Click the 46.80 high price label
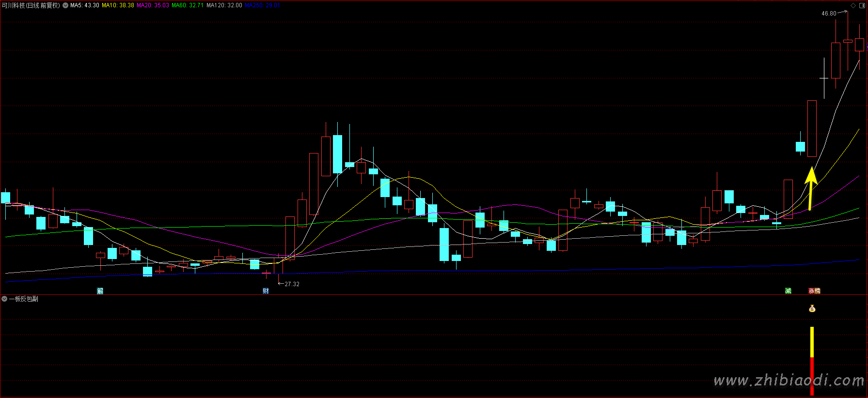This screenshot has height=398, width=868. pos(829,14)
